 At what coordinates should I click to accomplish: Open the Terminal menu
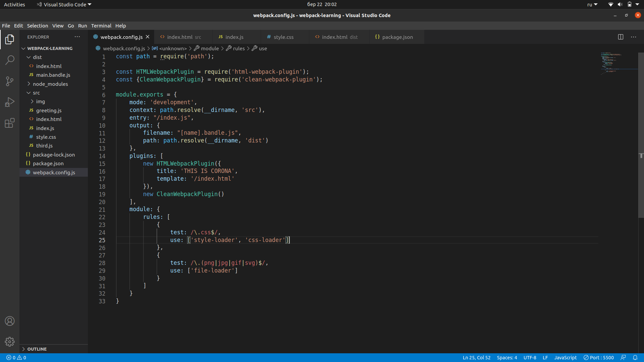pos(101,26)
